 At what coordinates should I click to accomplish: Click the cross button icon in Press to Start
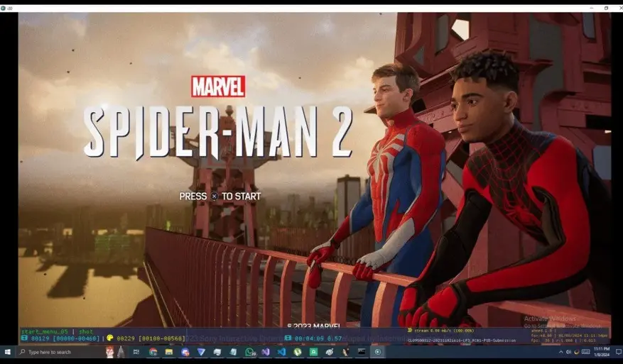(x=214, y=197)
